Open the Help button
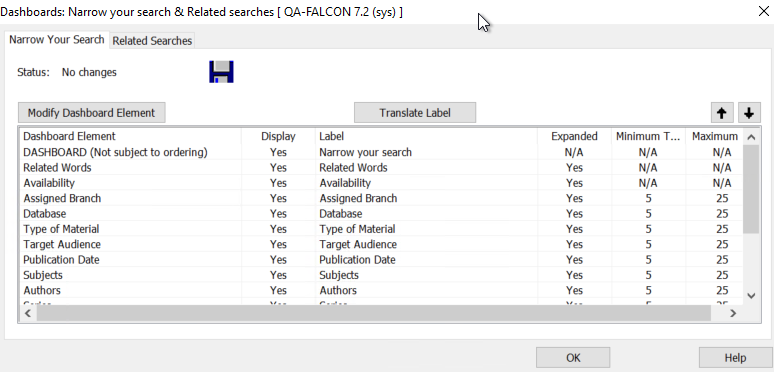 pos(735,358)
